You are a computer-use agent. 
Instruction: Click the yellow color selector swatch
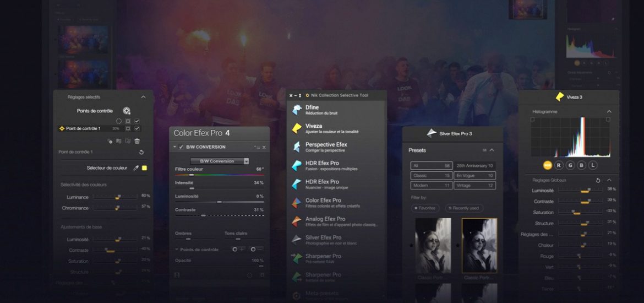coord(144,168)
